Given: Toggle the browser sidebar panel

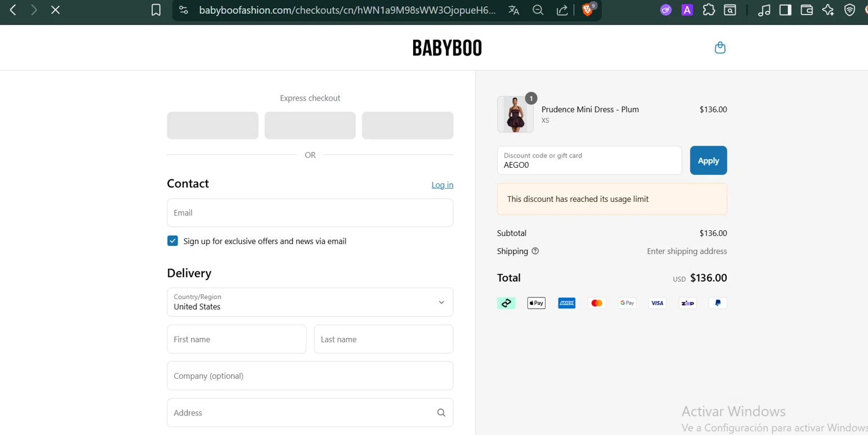Looking at the screenshot, I should pos(785,10).
